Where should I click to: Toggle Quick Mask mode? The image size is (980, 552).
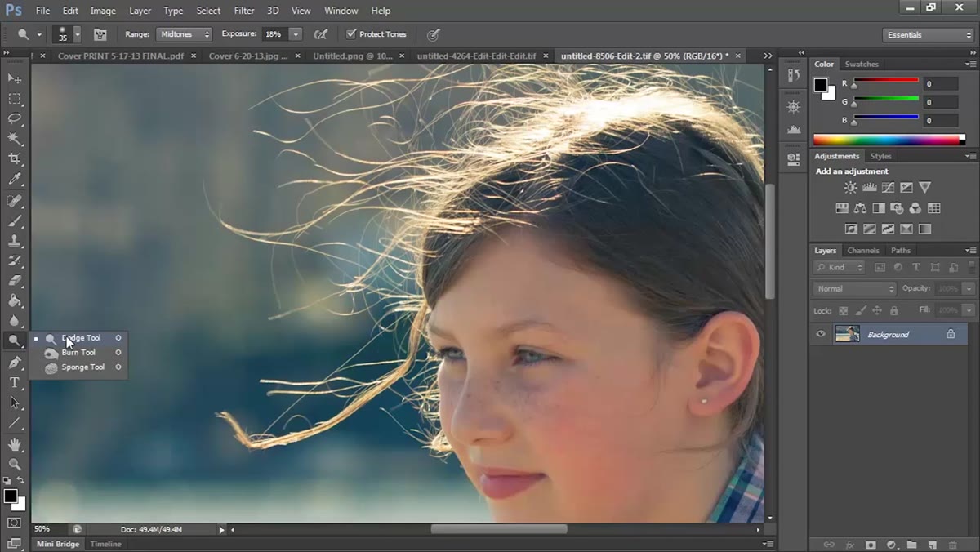point(15,523)
